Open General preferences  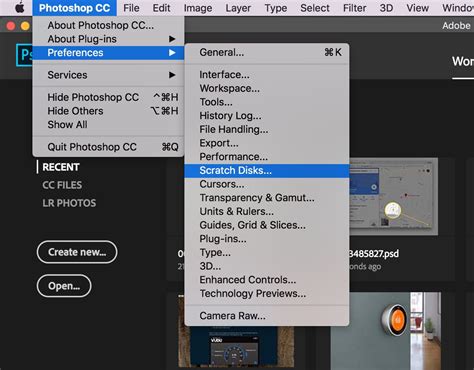tap(267, 52)
